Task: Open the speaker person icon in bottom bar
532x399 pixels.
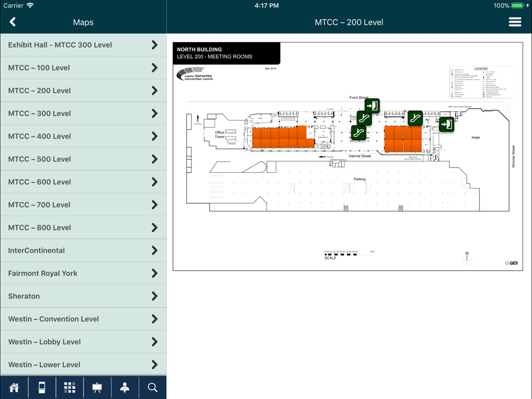Action: click(x=125, y=387)
